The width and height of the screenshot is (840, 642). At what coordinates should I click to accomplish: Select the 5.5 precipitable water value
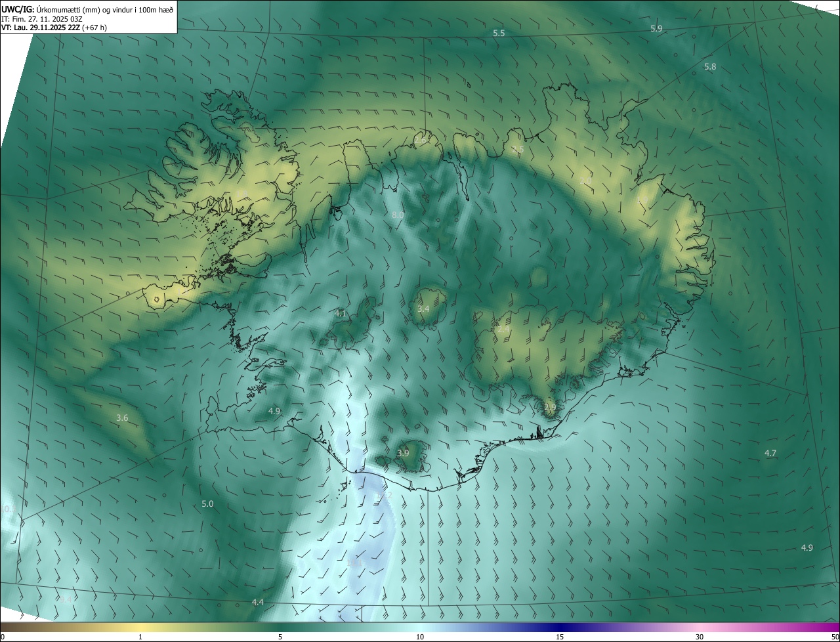pyautogui.click(x=499, y=33)
